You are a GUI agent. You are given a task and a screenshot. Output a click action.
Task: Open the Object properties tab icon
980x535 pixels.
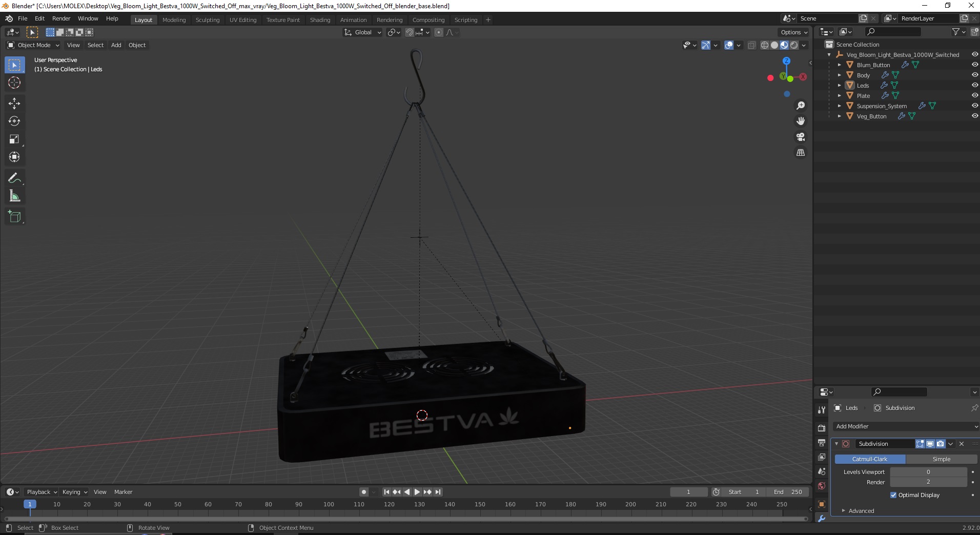[822, 504]
